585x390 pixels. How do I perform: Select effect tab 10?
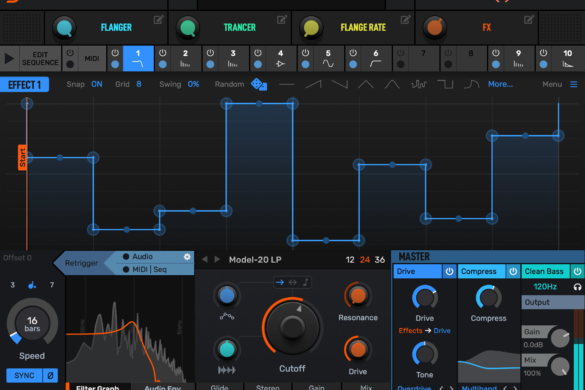point(567,59)
